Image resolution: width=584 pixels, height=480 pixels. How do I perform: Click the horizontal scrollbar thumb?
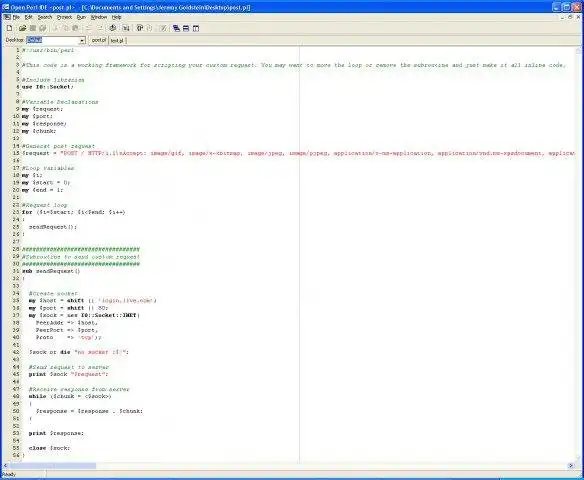pos(53,466)
